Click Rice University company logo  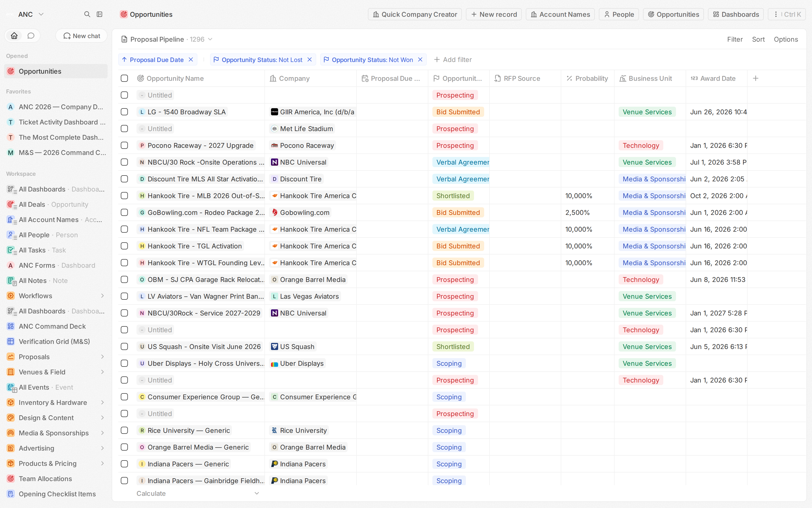(x=275, y=430)
